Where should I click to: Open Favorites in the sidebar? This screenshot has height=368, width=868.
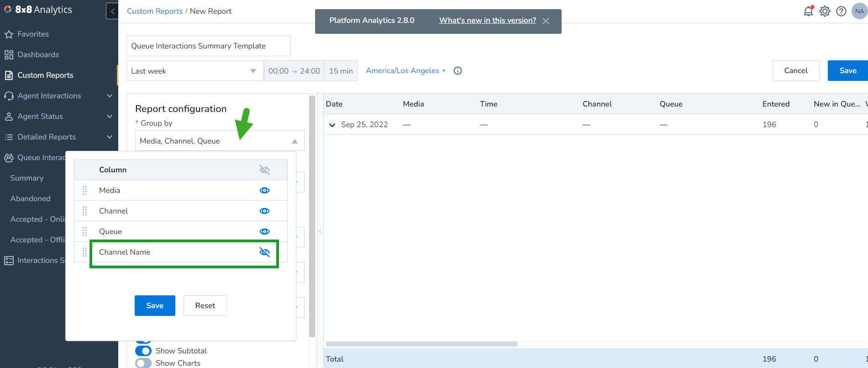[x=33, y=34]
